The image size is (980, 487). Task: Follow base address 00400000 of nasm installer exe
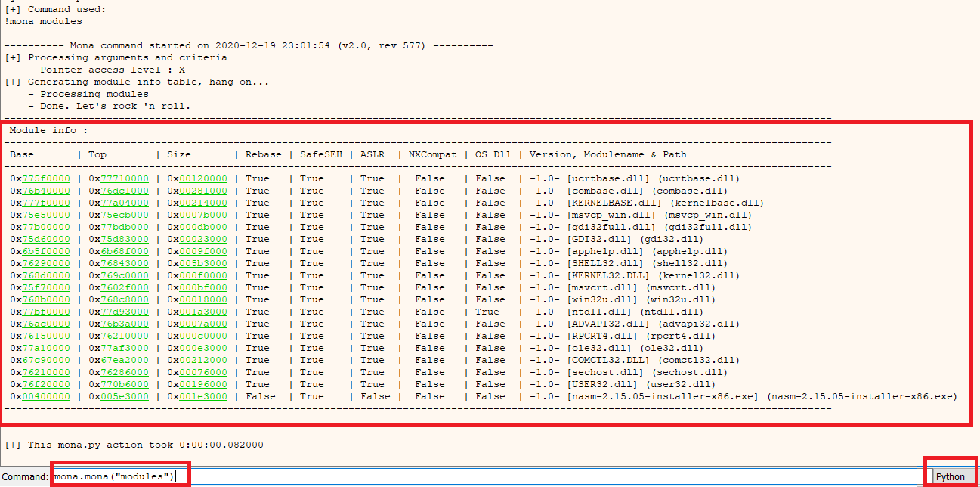click(x=46, y=396)
